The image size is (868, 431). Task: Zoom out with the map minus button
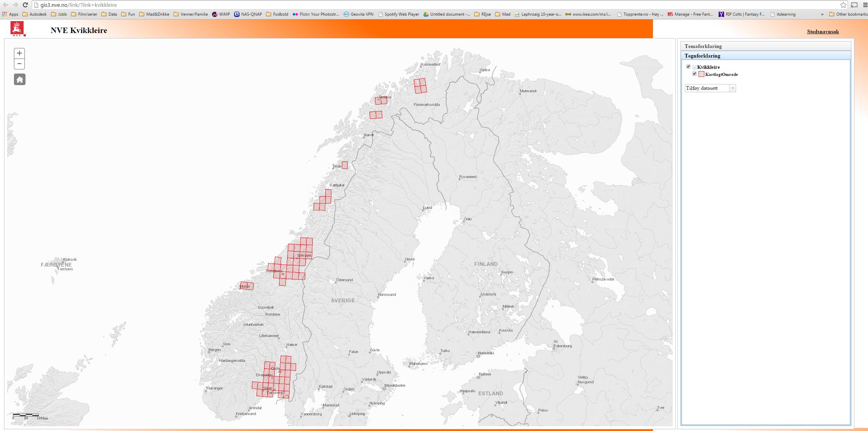tap(19, 64)
